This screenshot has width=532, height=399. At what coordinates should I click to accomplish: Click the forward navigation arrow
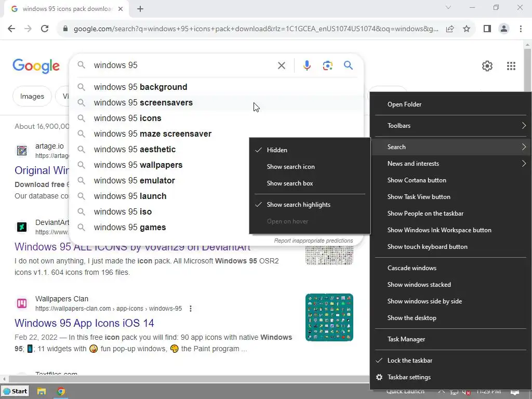(x=28, y=29)
